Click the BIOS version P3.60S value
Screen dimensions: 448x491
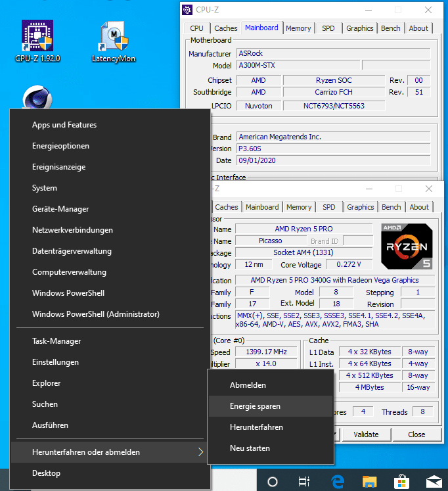click(334, 149)
